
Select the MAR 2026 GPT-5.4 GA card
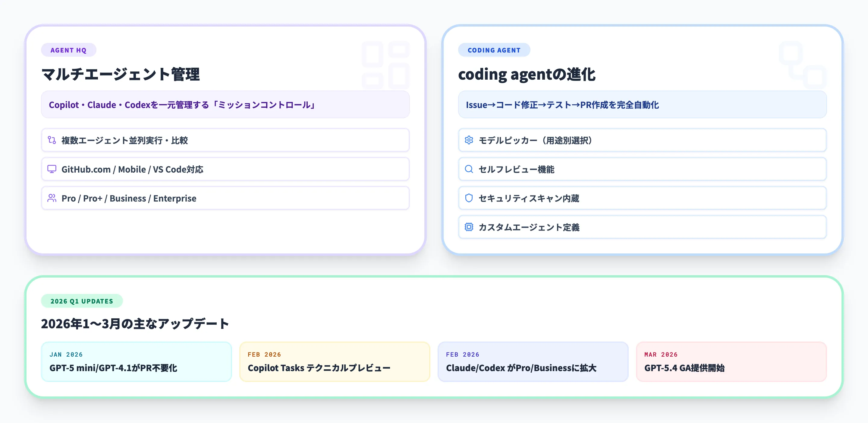[732, 362]
